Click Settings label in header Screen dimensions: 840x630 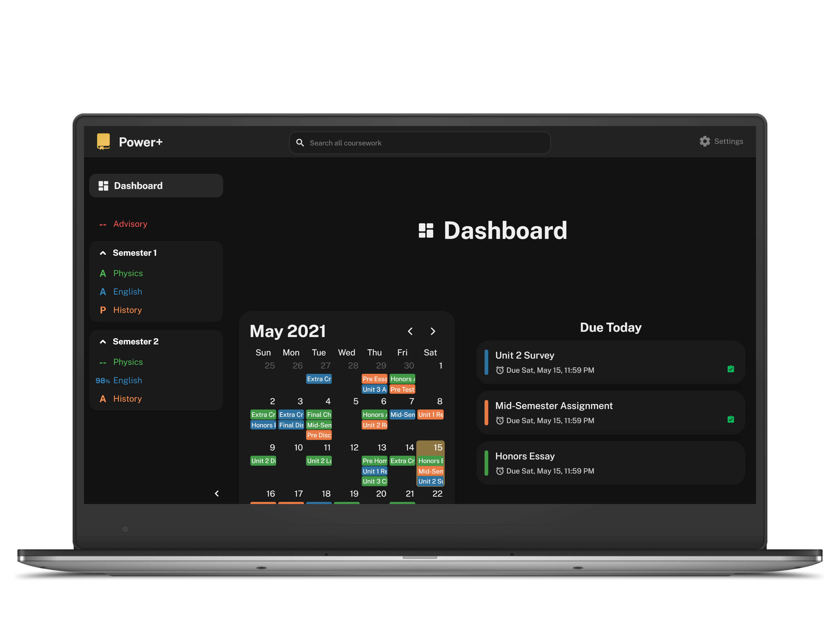point(728,141)
